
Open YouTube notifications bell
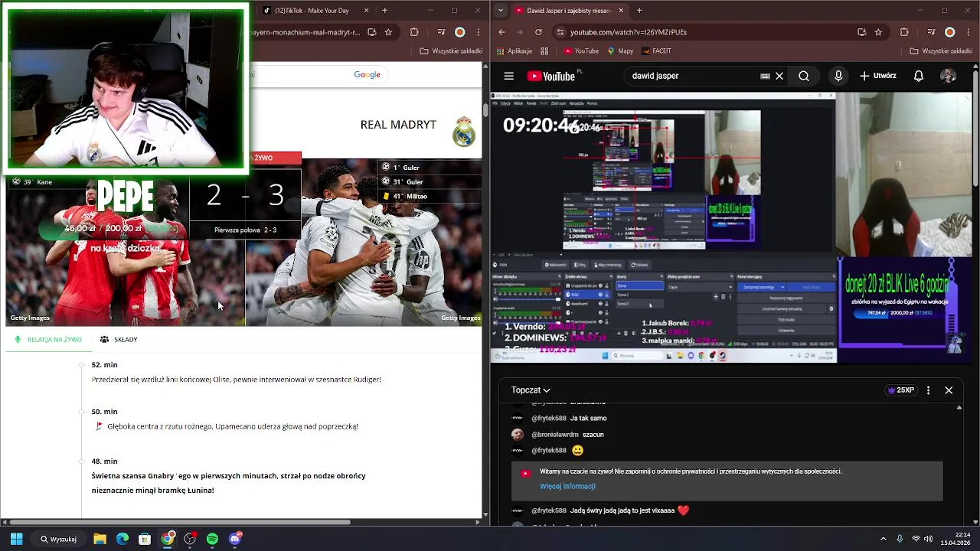point(918,76)
